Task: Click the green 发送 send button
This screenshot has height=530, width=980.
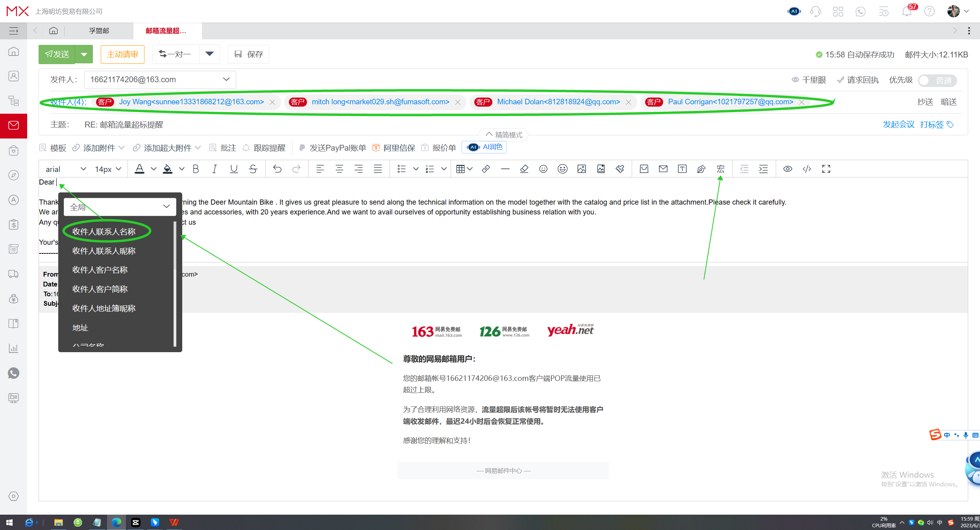Action: pos(57,54)
